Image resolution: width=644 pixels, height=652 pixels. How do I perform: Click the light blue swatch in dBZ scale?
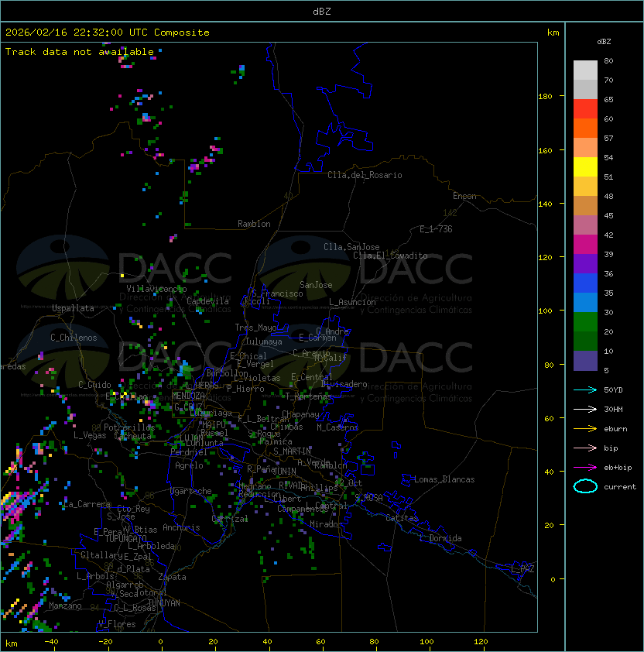click(x=585, y=302)
